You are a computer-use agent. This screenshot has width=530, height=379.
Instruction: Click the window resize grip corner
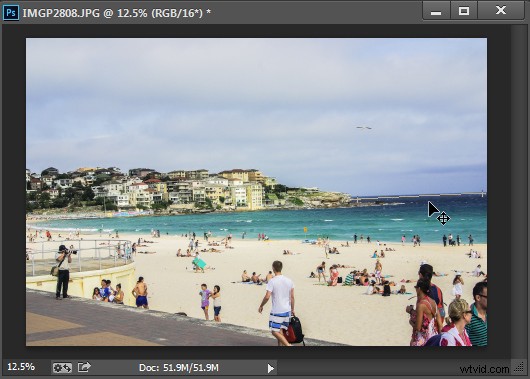pyautogui.click(x=519, y=368)
